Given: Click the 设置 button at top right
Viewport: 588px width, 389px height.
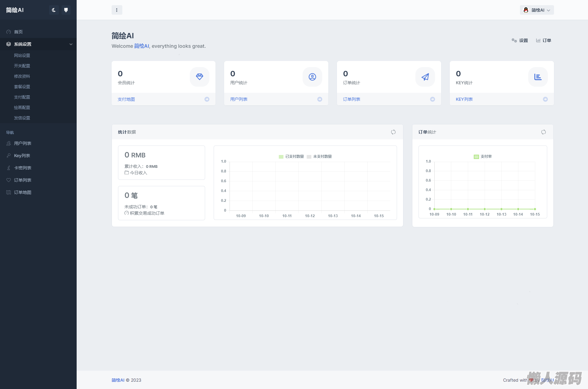Looking at the screenshot, I should [x=520, y=40].
